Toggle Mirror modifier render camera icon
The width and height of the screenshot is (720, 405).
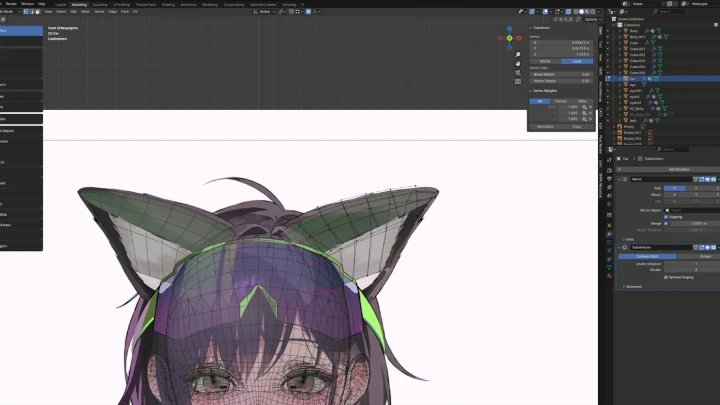pos(713,179)
